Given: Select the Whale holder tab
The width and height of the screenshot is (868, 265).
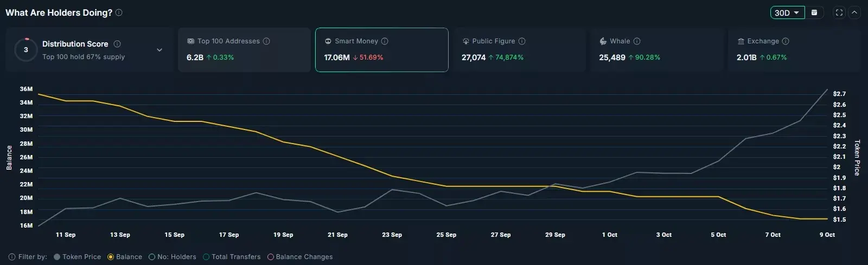Looking at the screenshot, I should tap(656, 50).
